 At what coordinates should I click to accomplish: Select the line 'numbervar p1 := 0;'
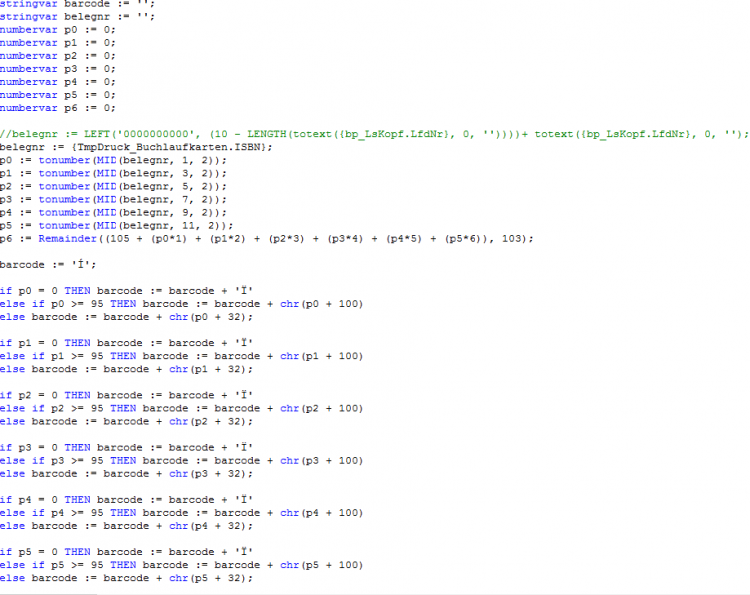click(x=57, y=43)
